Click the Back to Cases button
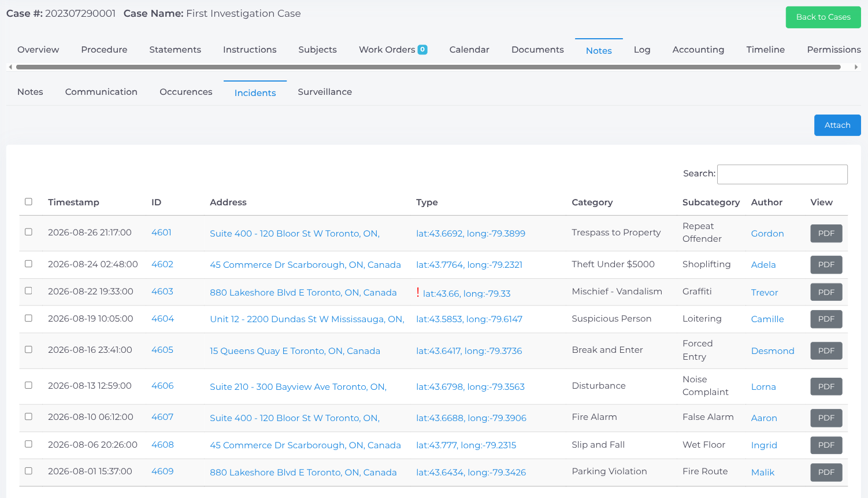The height and width of the screenshot is (498, 868). pyautogui.click(x=823, y=17)
